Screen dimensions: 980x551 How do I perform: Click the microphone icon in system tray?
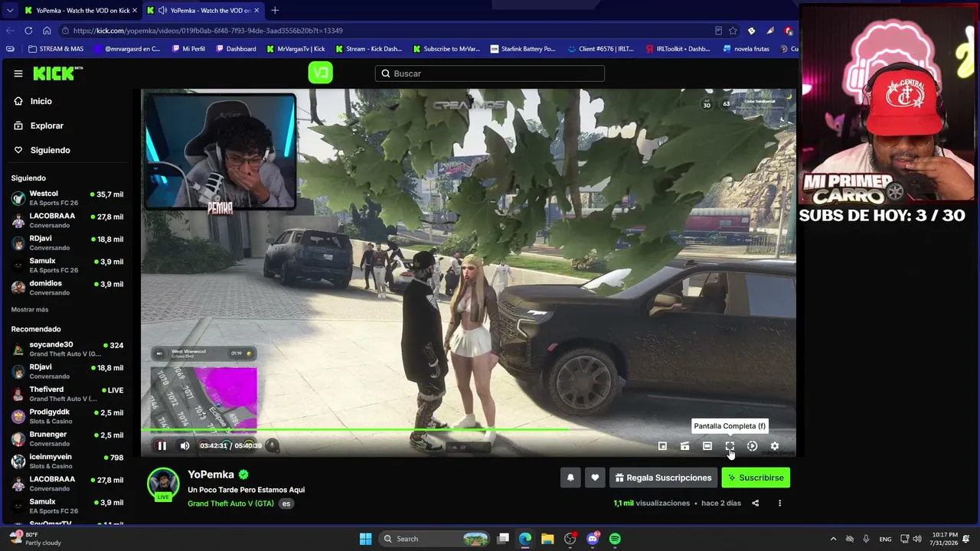866,539
